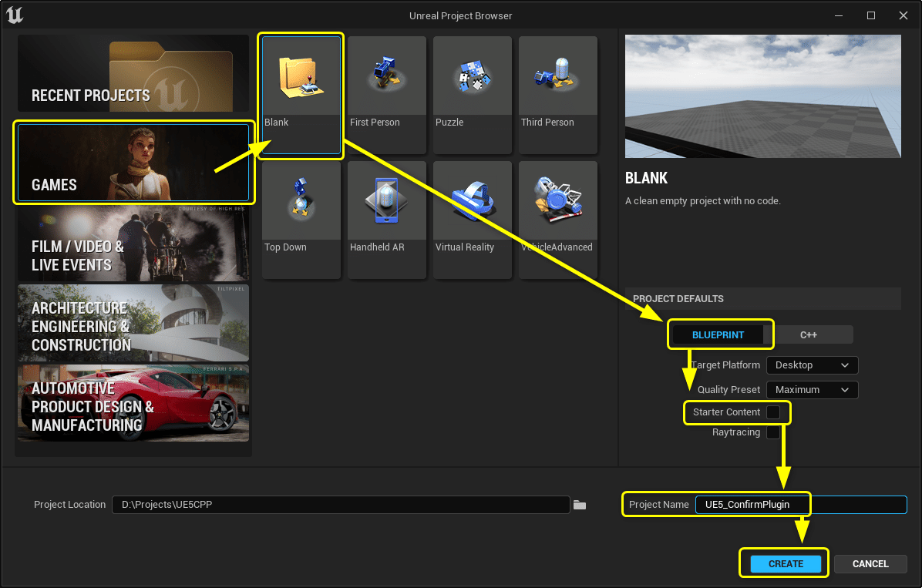Open the Quality Preset dropdown

pyautogui.click(x=812, y=390)
